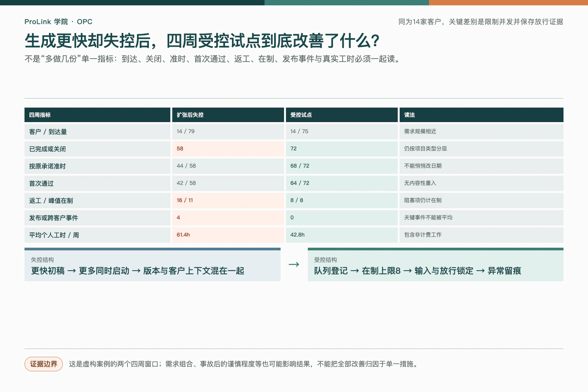Click the 已完成或关闭 pilot value 72
The height and width of the screenshot is (392, 588).
(294, 149)
